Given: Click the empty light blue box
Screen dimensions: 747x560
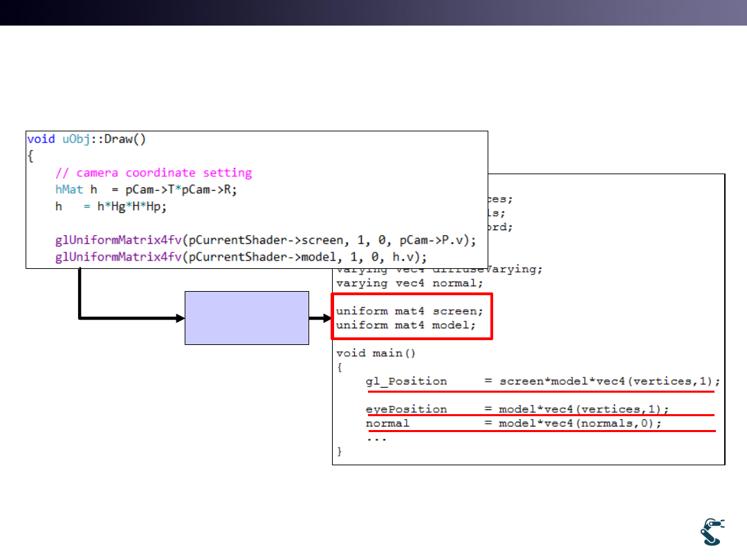Looking at the screenshot, I should click(x=247, y=317).
